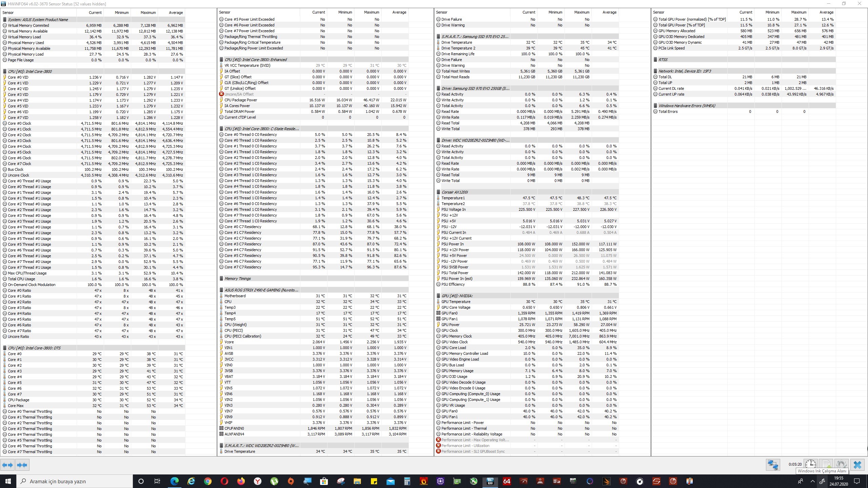Open the Origin taskbar icon
Viewport: 868px width, 488px height.
[x=291, y=481]
